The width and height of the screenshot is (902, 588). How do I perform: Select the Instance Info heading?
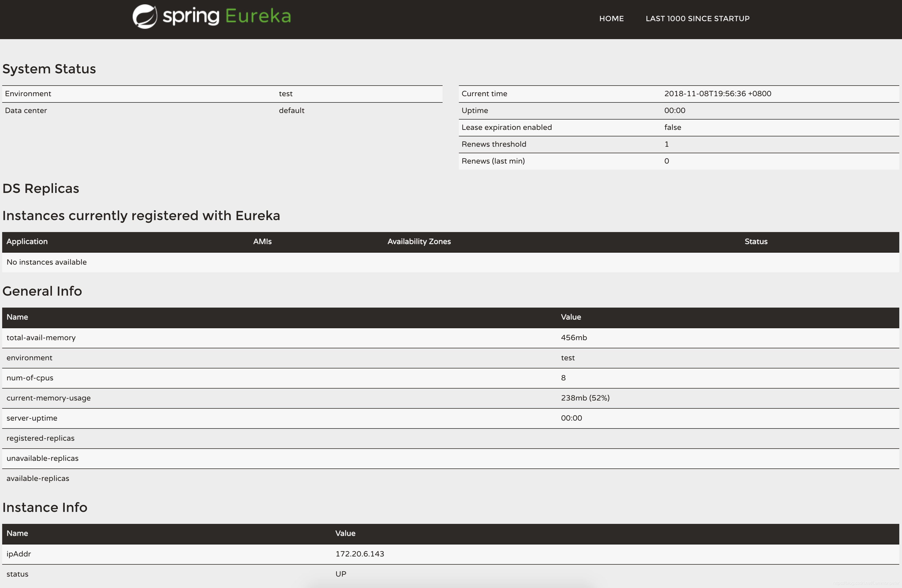[45, 508]
